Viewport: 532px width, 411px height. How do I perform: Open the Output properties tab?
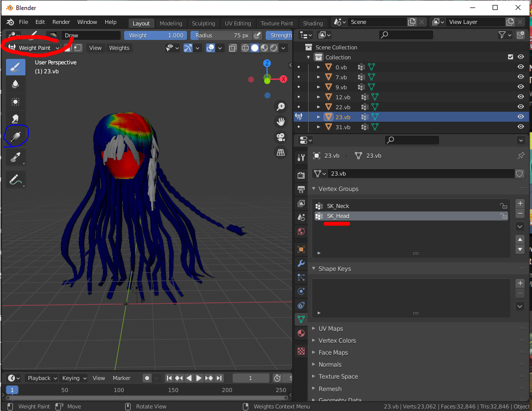tap(301, 189)
